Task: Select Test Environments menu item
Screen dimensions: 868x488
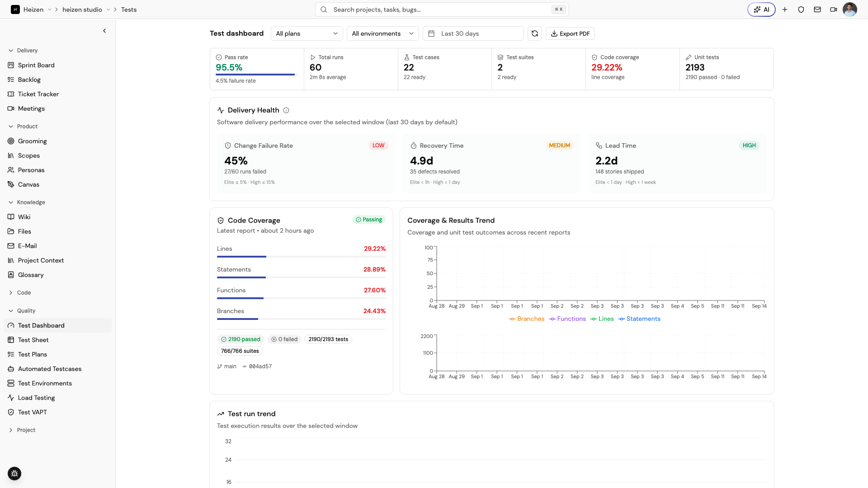Action: point(57,383)
